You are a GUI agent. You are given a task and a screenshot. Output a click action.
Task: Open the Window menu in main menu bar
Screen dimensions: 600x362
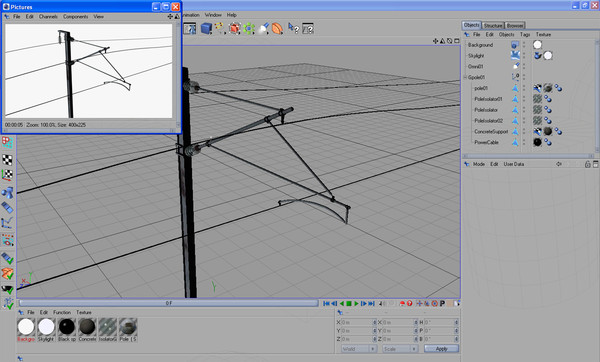tap(213, 15)
